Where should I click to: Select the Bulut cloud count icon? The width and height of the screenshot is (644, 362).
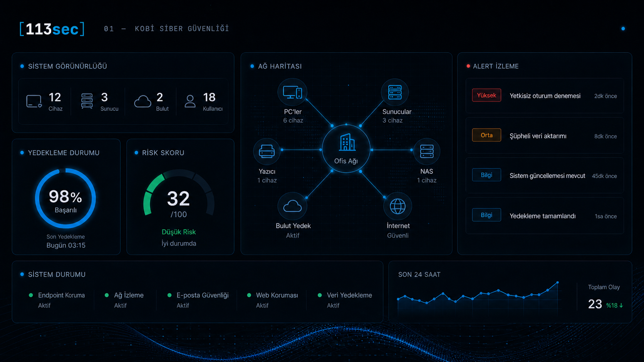coord(143,102)
